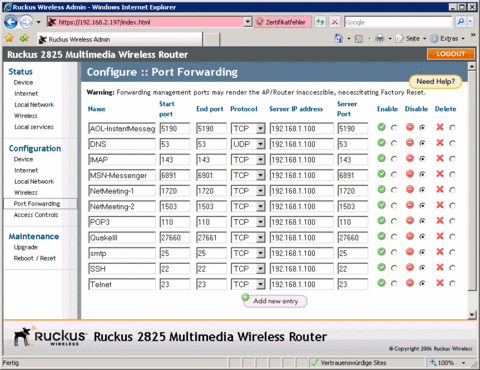Click the Stop loading red X icon

click(x=335, y=22)
